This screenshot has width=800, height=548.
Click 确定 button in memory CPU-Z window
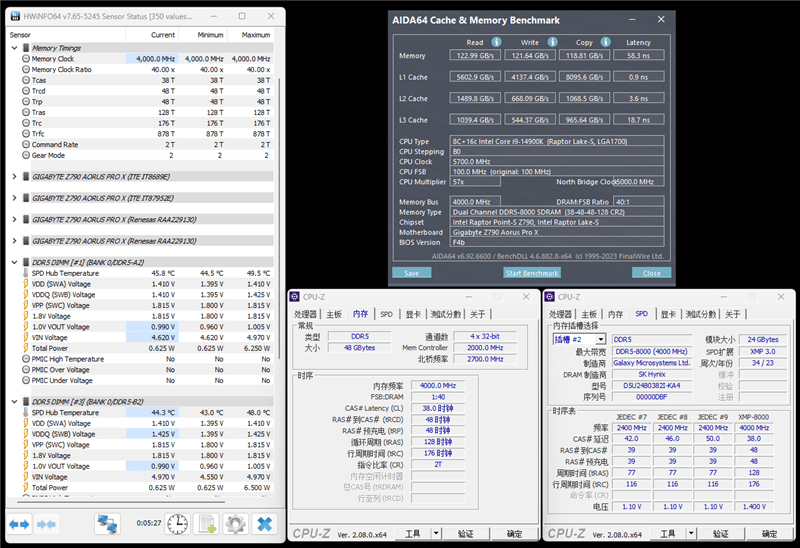(x=514, y=534)
